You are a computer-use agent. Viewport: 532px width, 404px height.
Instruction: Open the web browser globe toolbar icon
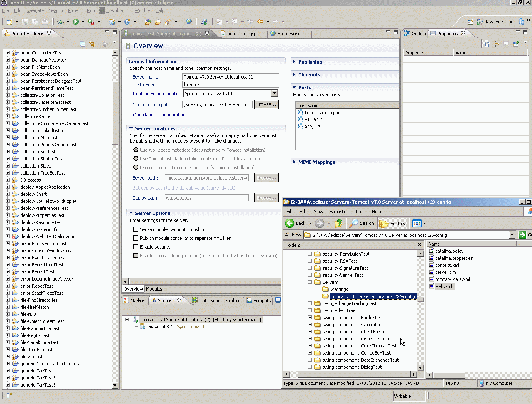pyautogui.click(x=189, y=22)
